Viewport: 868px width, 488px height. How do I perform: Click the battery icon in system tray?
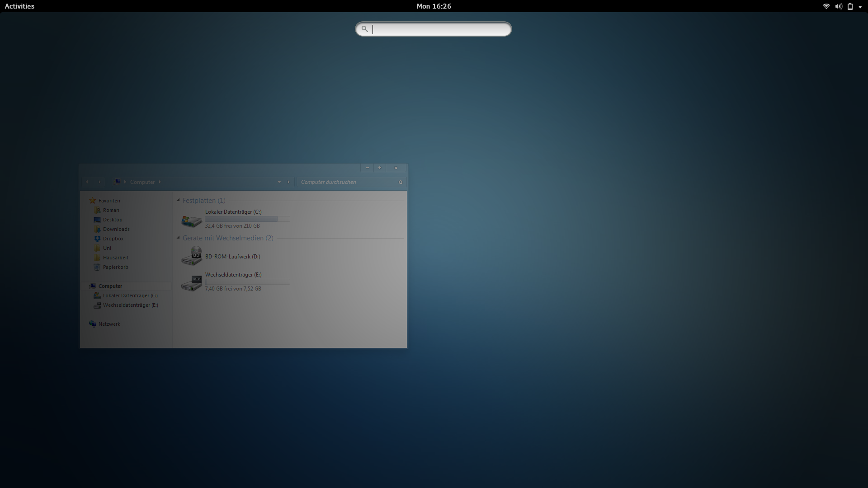click(850, 6)
